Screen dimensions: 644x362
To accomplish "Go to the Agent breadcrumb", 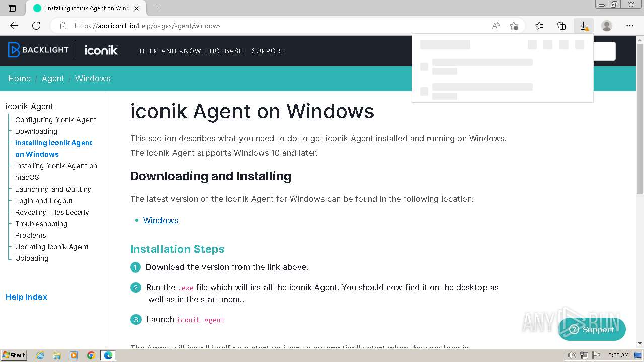I will pos(53,78).
